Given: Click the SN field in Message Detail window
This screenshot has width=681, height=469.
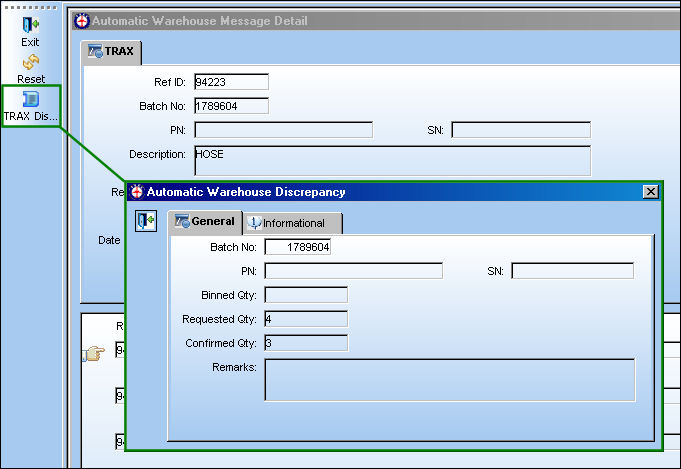Looking at the screenshot, I should [x=521, y=130].
